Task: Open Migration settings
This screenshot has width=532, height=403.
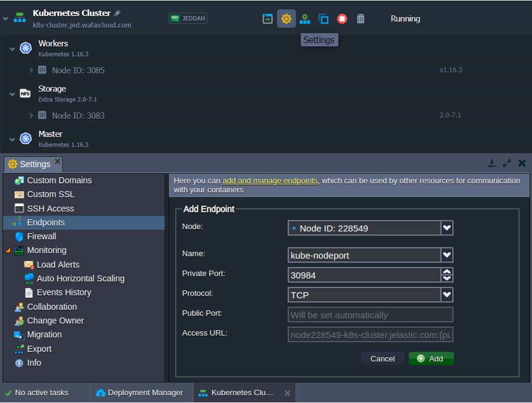Action: click(44, 335)
